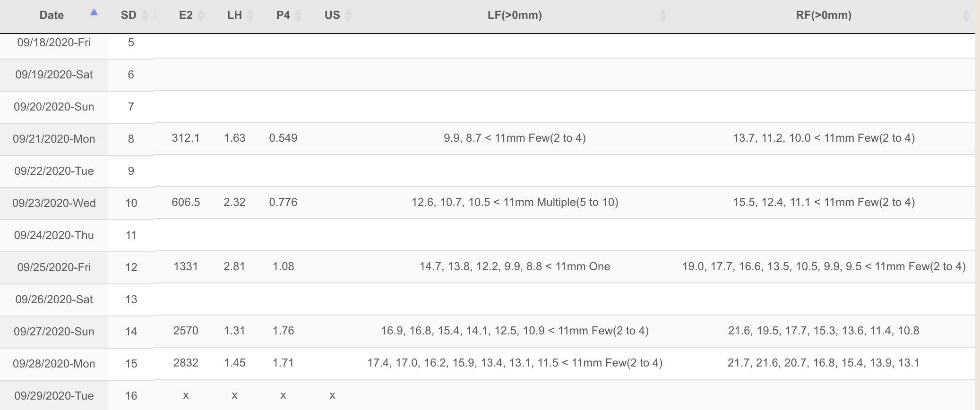
Task: Click the RF(>0mm) column sort arrows
Action: click(x=966, y=16)
